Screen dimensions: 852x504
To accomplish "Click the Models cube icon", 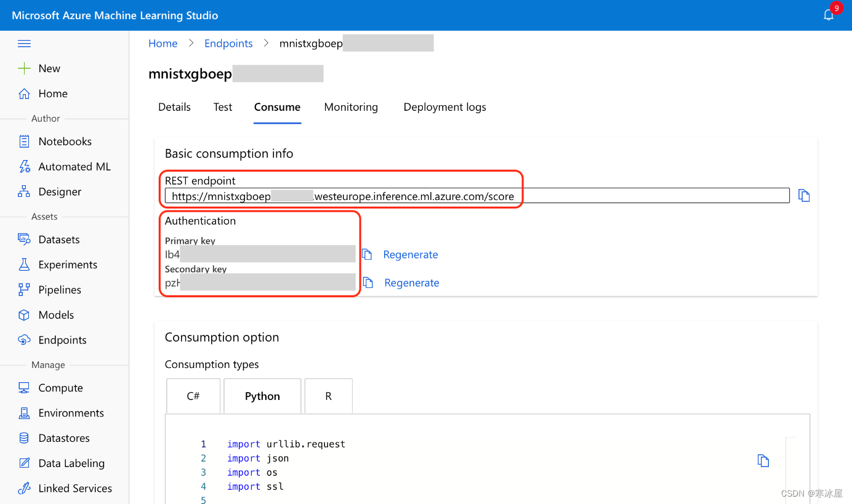I will coord(24,315).
